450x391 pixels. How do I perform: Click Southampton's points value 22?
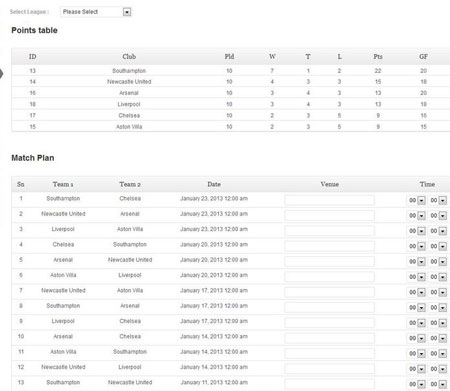click(x=378, y=71)
